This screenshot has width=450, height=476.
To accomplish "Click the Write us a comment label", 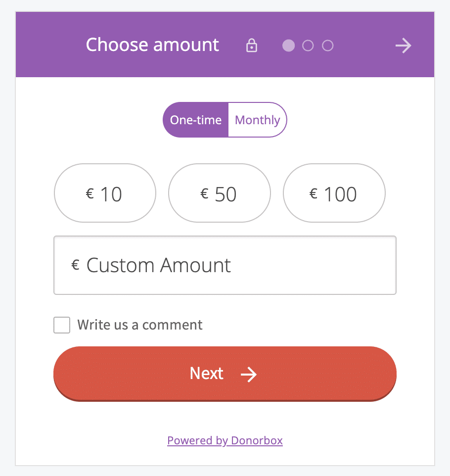I will pyautogui.click(x=140, y=325).
